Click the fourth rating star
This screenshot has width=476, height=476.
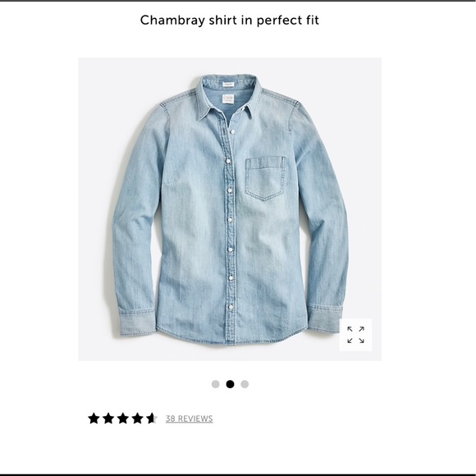click(x=138, y=419)
